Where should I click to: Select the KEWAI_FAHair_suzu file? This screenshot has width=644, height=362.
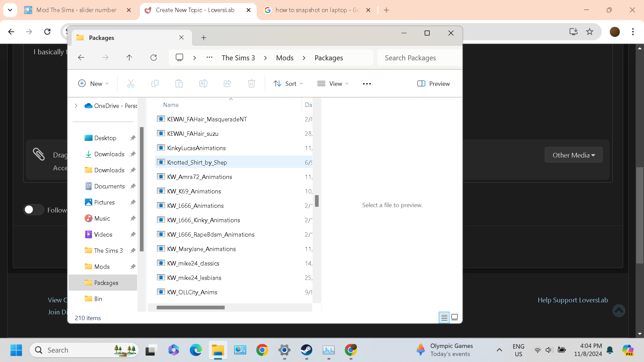coord(234,133)
